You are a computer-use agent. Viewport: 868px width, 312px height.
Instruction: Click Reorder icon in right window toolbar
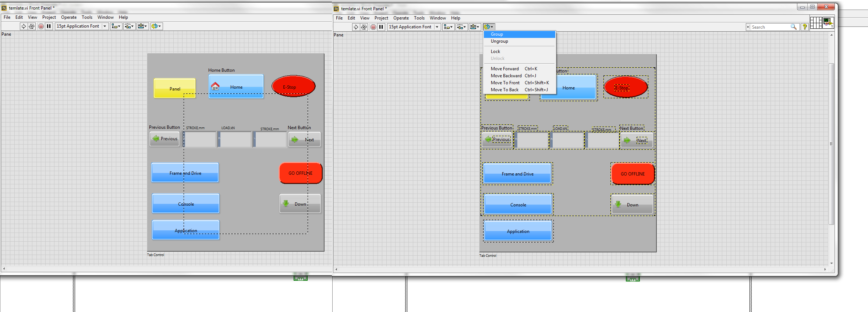pyautogui.click(x=488, y=27)
